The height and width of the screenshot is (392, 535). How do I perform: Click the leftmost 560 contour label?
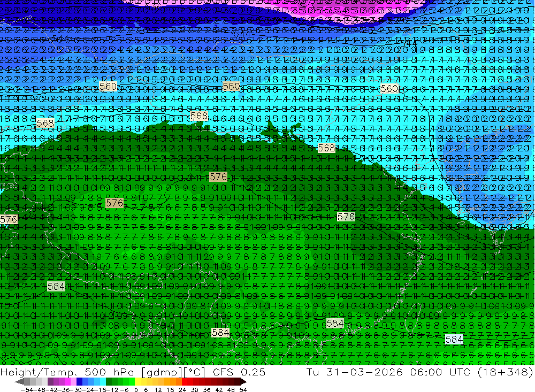(108, 86)
